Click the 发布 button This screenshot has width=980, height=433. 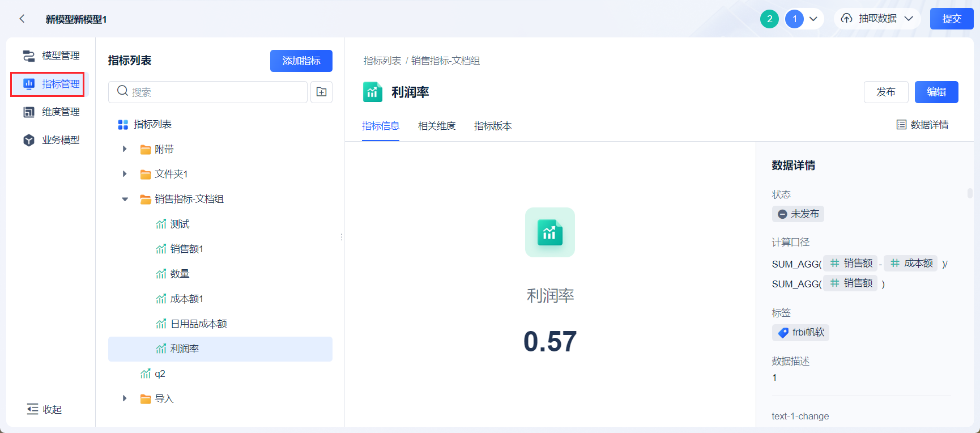click(886, 92)
